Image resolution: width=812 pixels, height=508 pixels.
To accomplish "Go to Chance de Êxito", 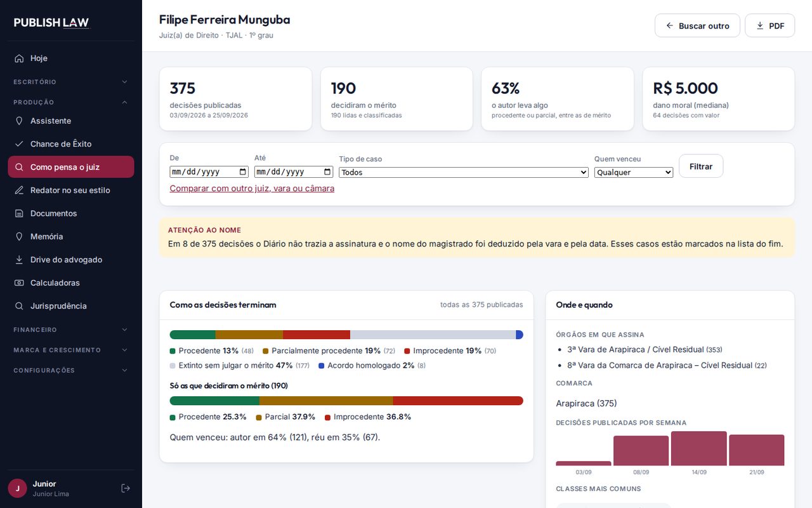I will click(x=71, y=144).
